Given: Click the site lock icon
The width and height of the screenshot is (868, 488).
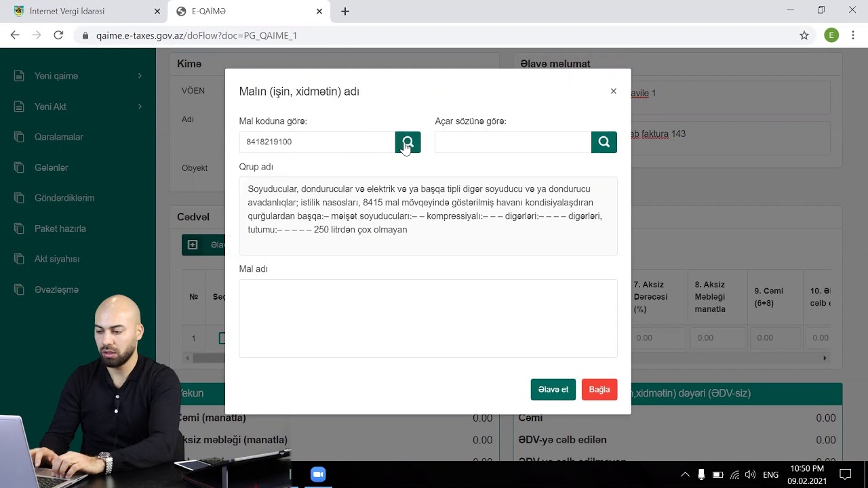Looking at the screenshot, I should coord(85,35).
